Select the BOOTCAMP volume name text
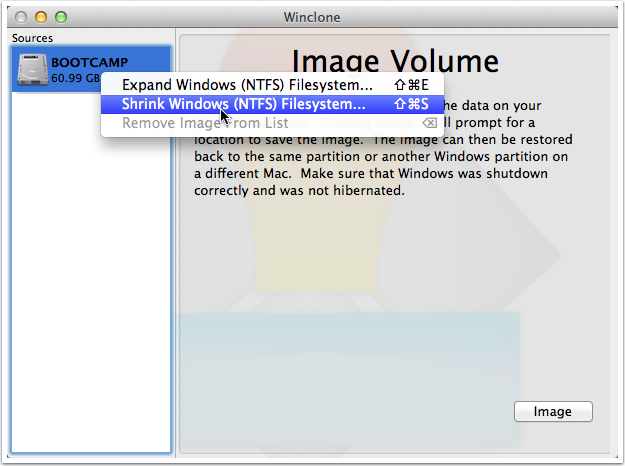The height and width of the screenshot is (466, 625). [x=89, y=63]
